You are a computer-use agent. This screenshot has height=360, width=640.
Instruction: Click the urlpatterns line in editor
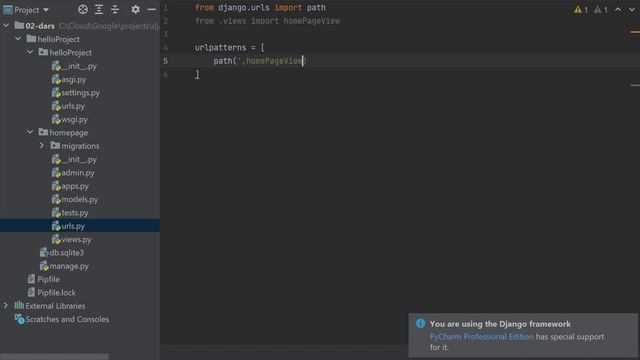click(229, 47)
